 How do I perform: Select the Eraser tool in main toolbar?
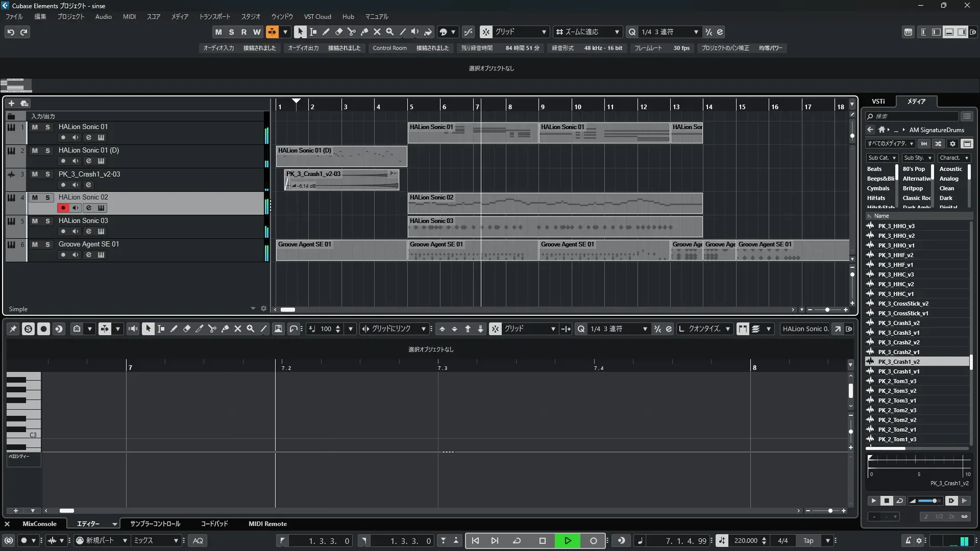click(338, 32)
